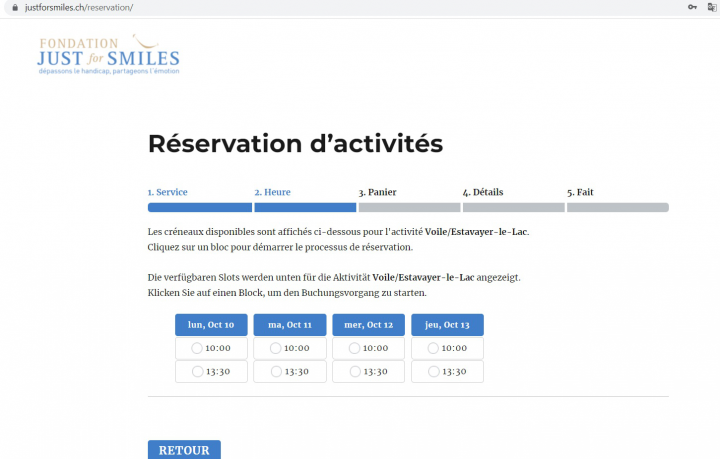Image resolution: width=720 pixels, height=459 pixels.
Task: Click the Heure progress bar segment
Action: [305, 207]
